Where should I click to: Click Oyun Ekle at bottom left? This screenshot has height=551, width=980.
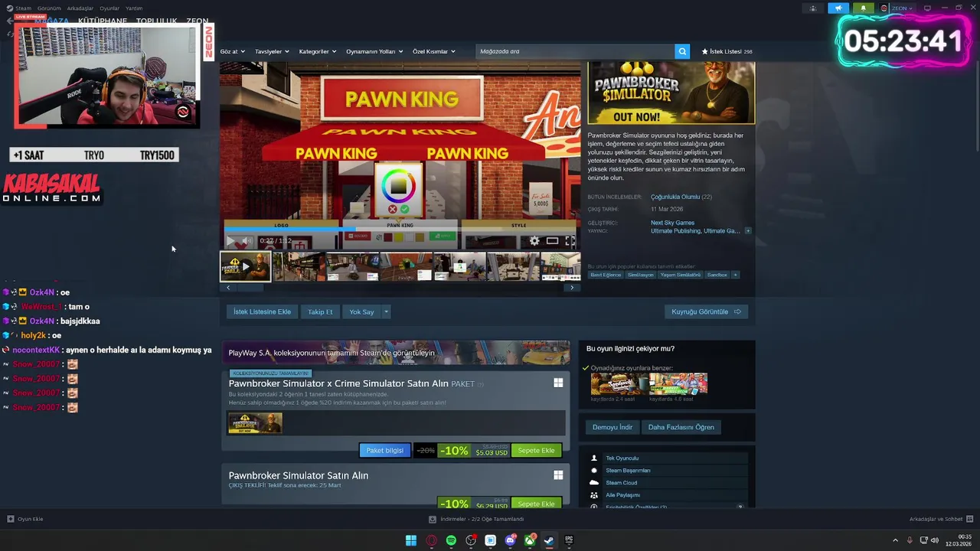25,519
